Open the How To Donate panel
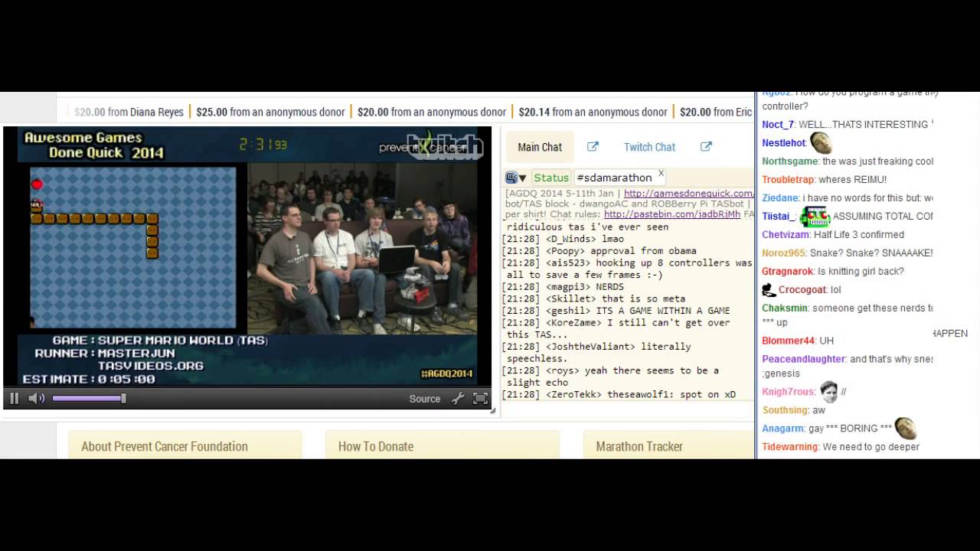The width and height of the screenshot is (980, 551). tap(443, 445)
